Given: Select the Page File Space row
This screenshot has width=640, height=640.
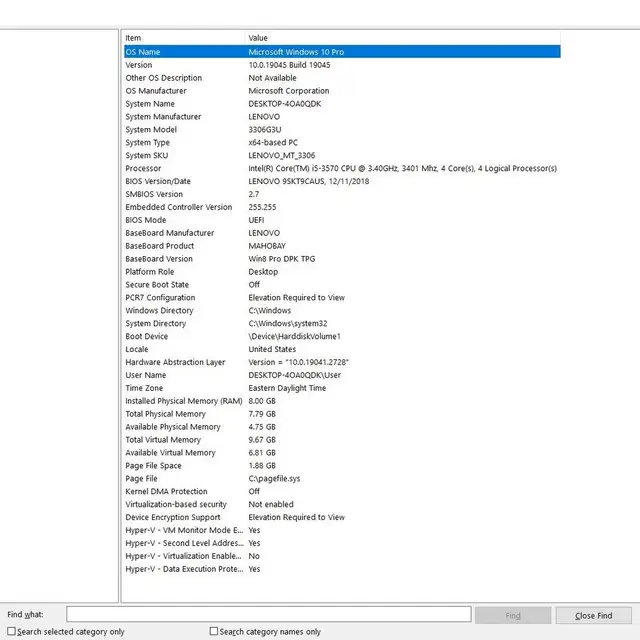Looking at the screenshot, I should (x=342, y=465).
